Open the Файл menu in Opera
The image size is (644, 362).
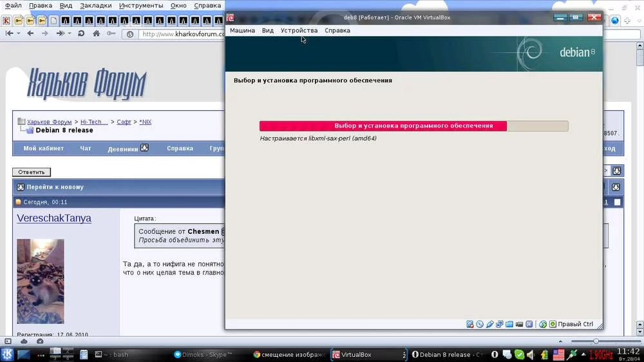(x=13, y=6)
